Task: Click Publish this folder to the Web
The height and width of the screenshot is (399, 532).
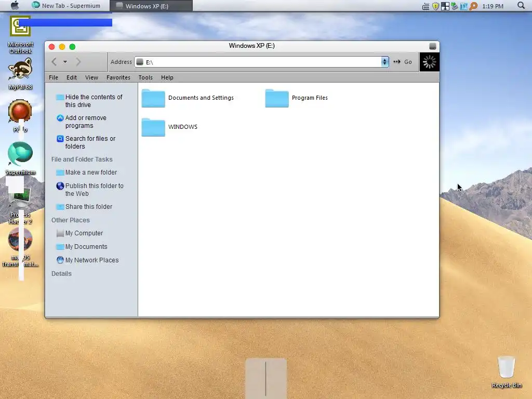Action: pos(95,190)
